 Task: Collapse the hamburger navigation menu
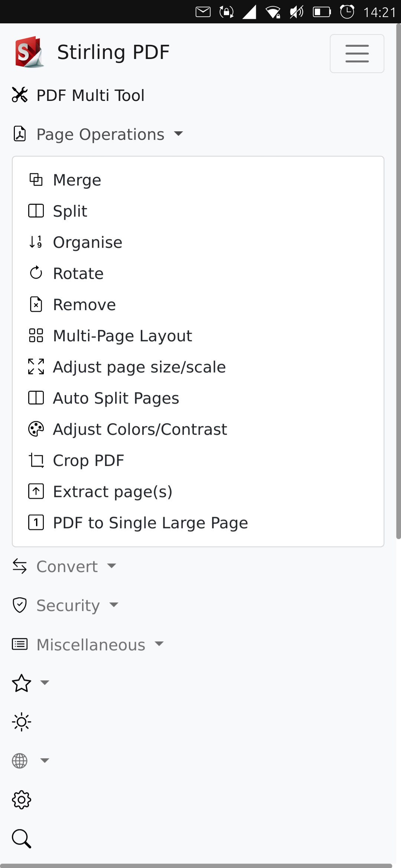pyautogui.click(x=357, y=53)
